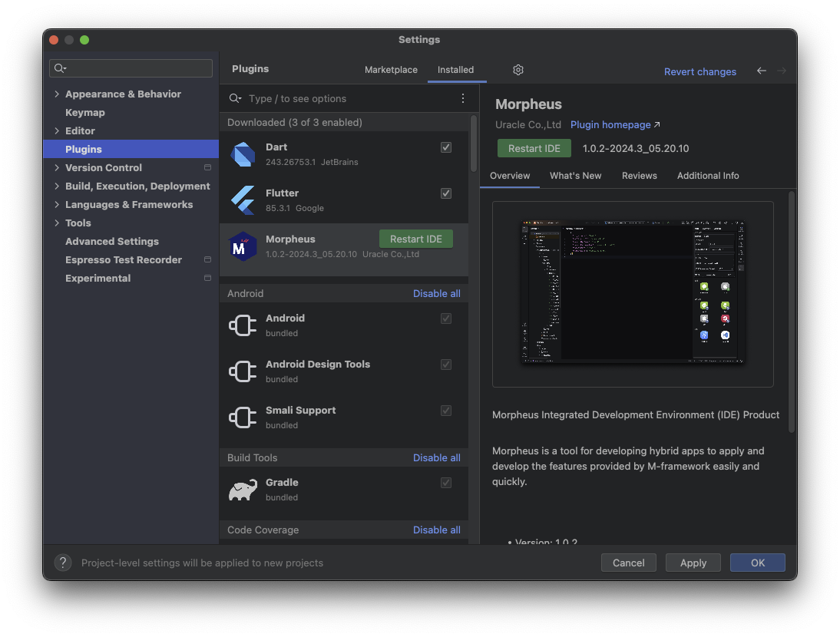Click the Revert changes link
This screenshot has height=637, width=840.
click(x=699, y=71)
